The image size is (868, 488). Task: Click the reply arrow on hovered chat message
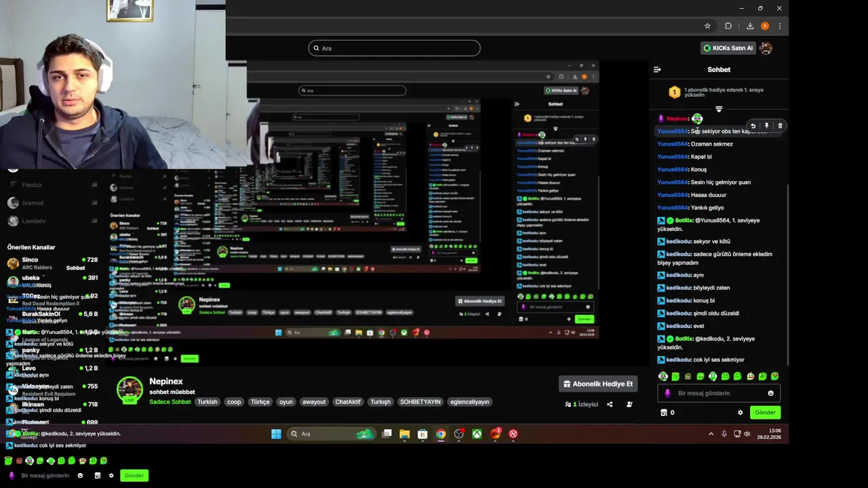tap(753, 126)
